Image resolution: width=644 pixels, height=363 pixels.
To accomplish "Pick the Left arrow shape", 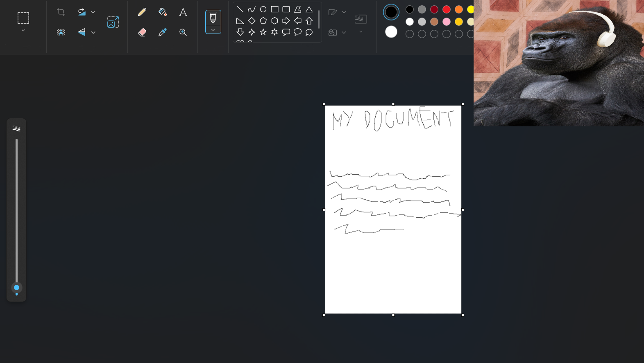I will (x=297, y=20).
